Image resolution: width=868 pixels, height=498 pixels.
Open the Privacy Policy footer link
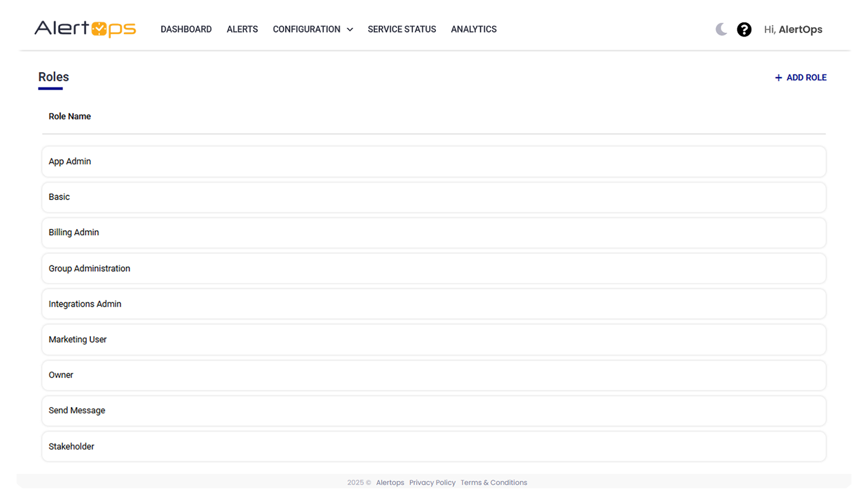point(432,483)
